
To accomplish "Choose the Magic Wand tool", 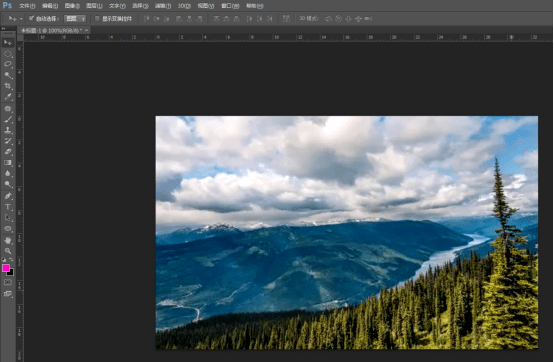I will tap(8, 75).
